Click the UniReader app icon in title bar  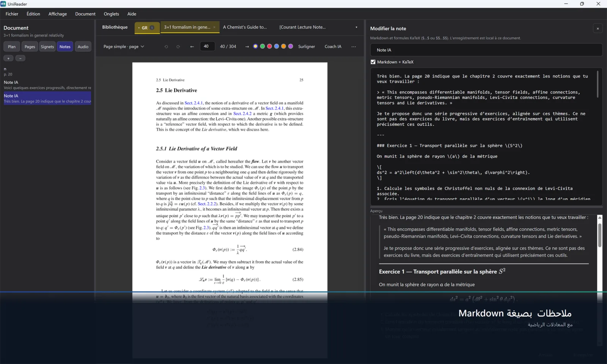click(3, 4)
